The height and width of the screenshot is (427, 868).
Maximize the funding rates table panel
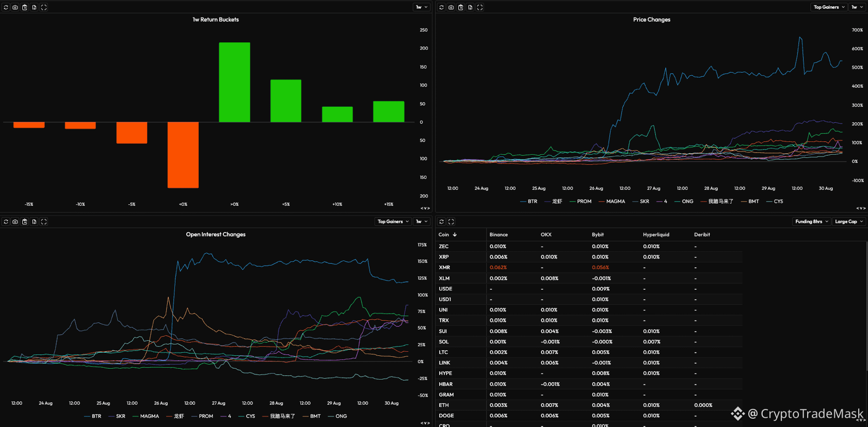tap(451, 222)
